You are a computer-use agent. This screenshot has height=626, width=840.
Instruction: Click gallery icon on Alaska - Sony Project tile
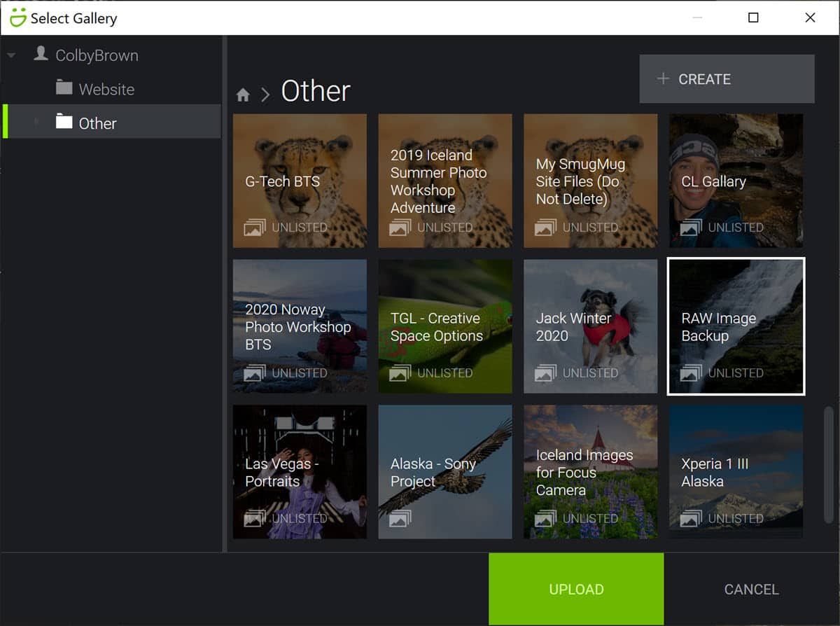[400, 519]
